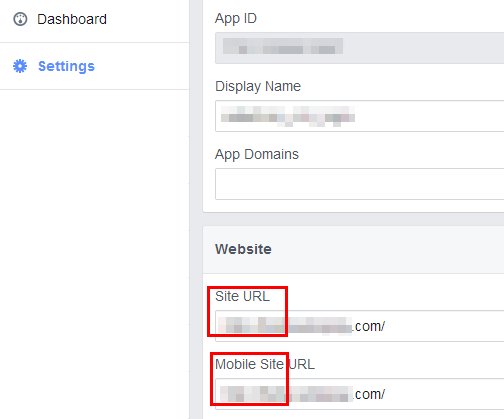This screenshot has height=419, width=504.
Task: Click the App ID label
Action: coord(236,19)
